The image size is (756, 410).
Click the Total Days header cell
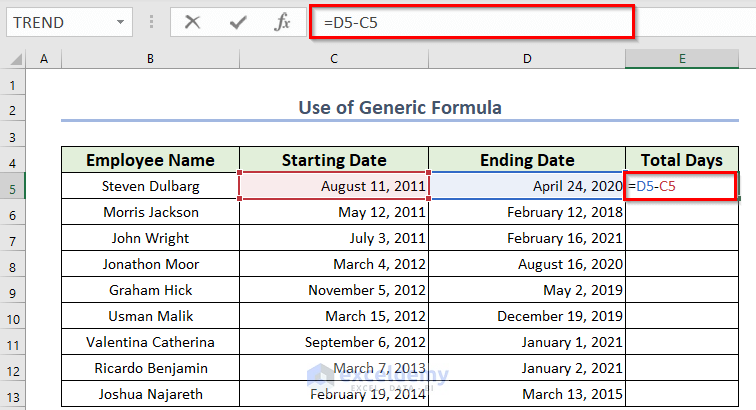click(681, 160)
